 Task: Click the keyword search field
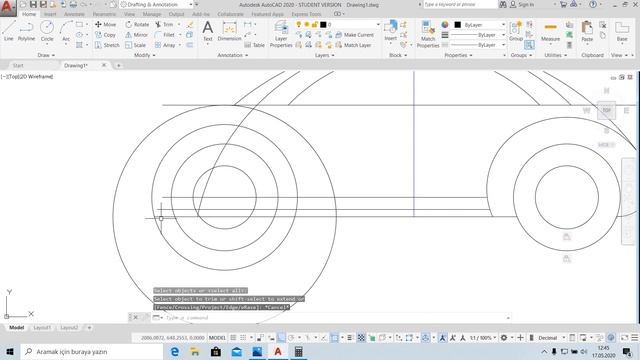460,4
